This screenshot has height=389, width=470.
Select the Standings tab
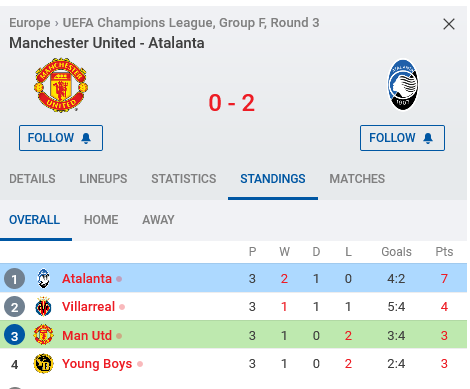[273, 179]
